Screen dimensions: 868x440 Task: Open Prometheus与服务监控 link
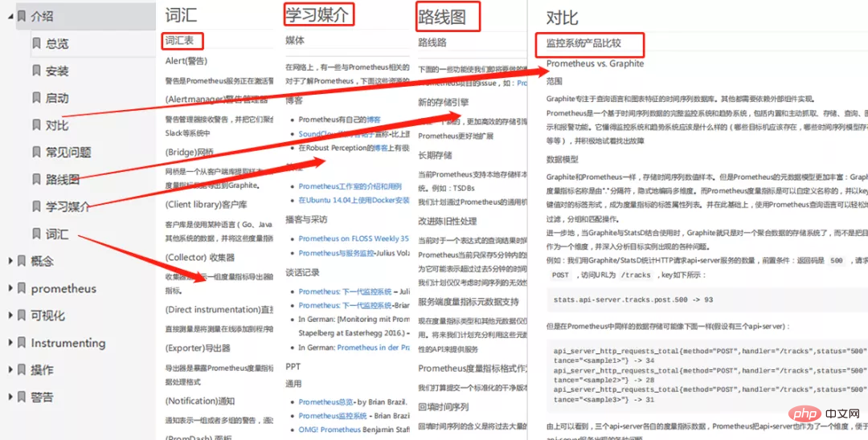(x=337, y=253)
